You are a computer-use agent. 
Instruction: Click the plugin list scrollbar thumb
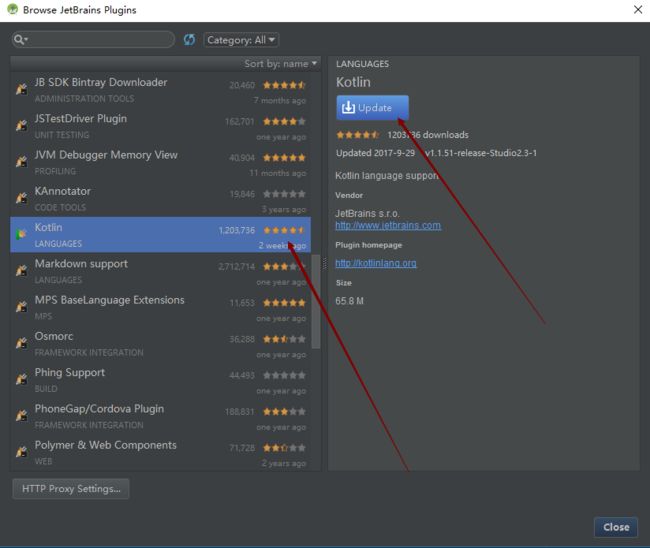(316, 302)
